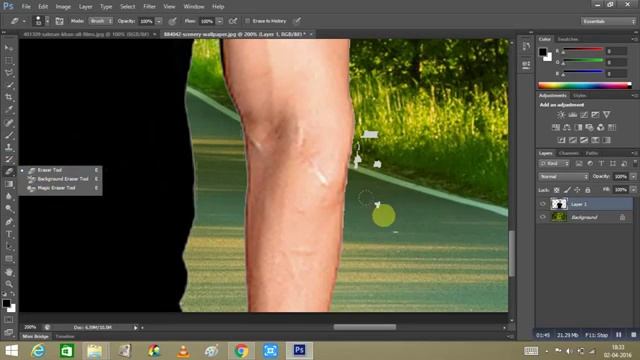Open the brush panel toggle icon
640x360 pixels.
pos(59,21)
